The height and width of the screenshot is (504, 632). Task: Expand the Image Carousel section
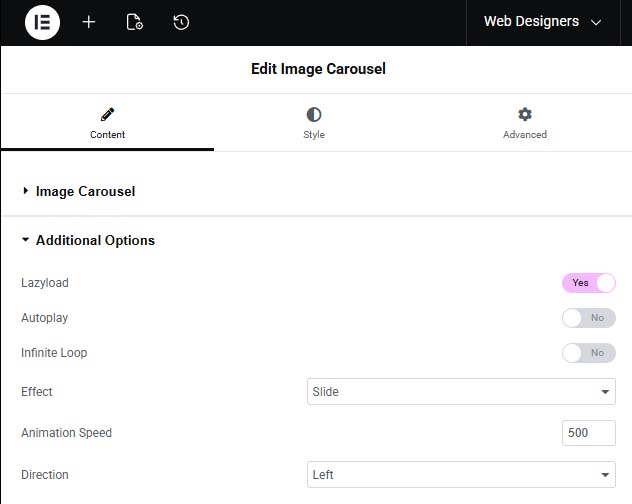85,191
